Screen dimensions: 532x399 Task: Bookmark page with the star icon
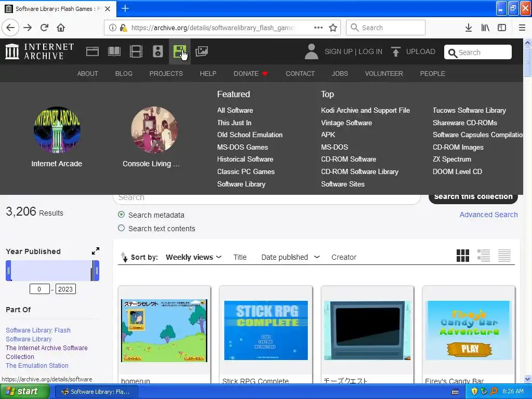point(333,28)
